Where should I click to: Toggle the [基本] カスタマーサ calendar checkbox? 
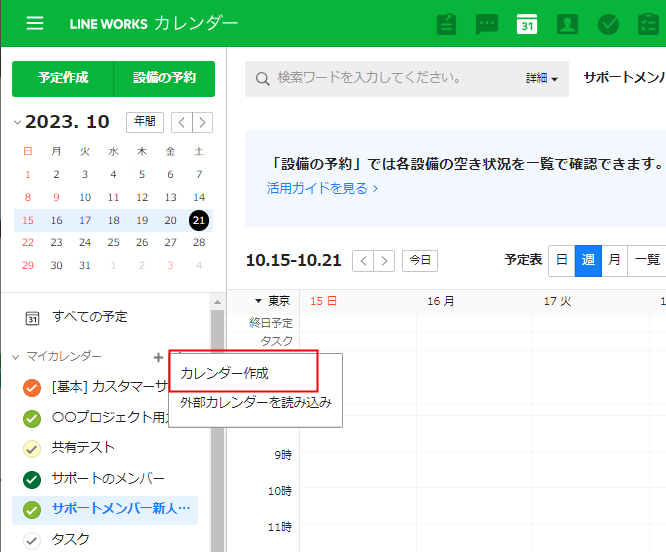point(32,387)
